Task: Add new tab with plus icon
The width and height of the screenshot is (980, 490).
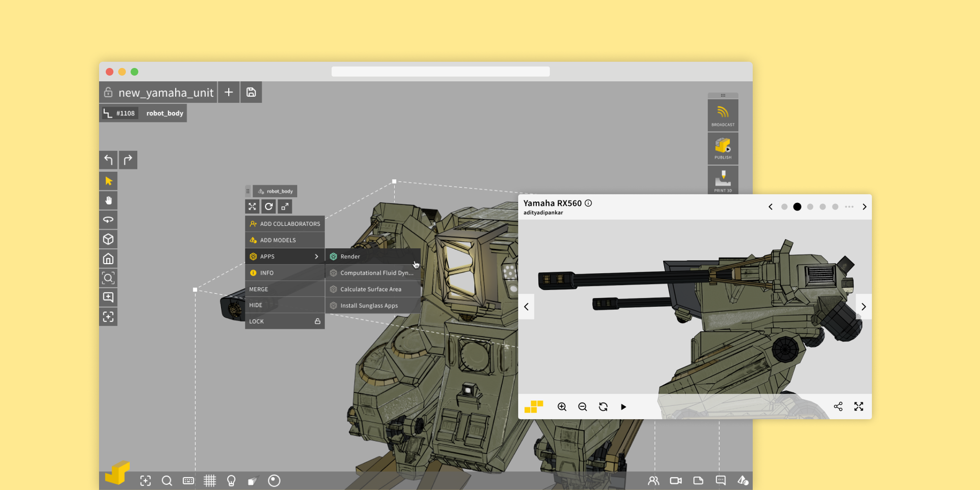Action: click(x=229, y=92)
